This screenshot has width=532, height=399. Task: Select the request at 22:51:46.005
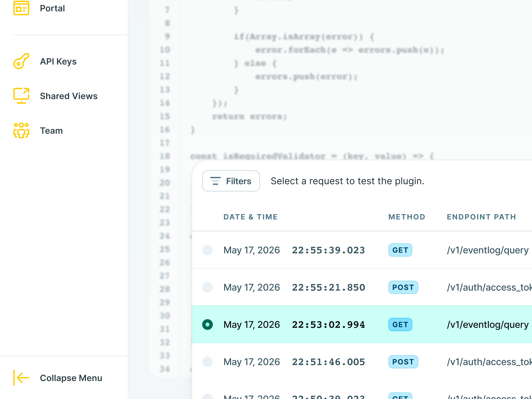coord(207,362)
